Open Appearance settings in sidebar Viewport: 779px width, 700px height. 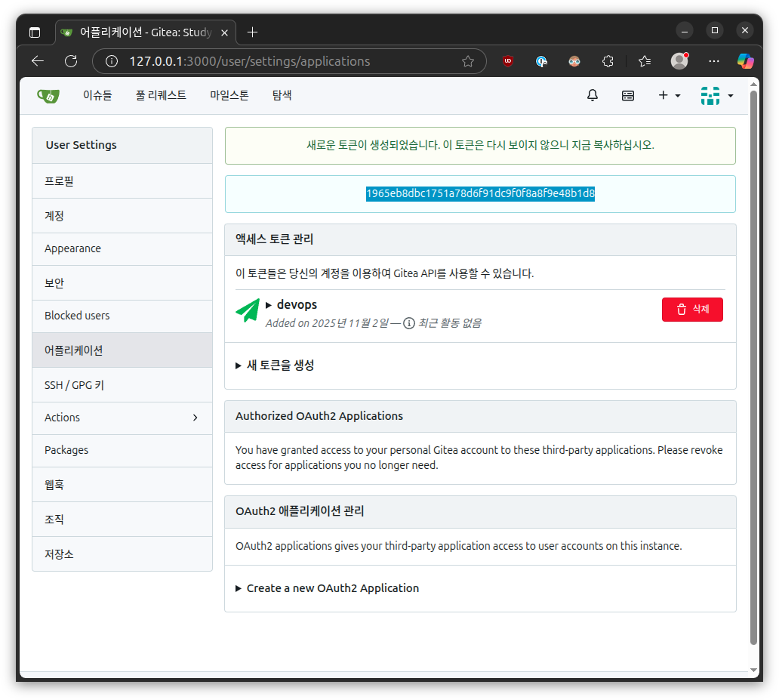click(122, 248)
